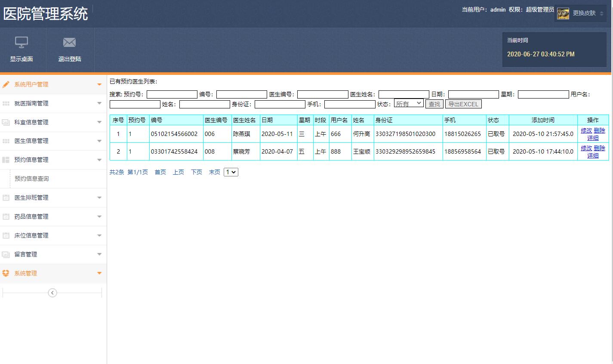Click the 床位信息管理 calendar icon

point(6,235)
